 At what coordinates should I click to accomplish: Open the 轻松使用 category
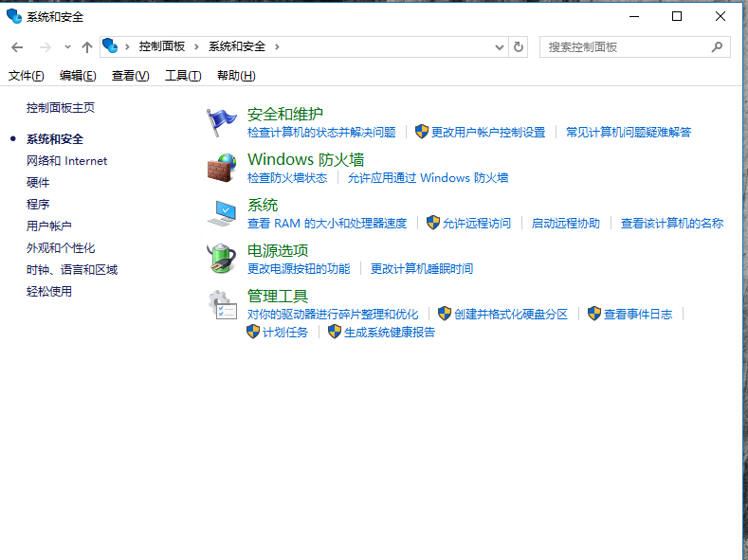[x=49, y=291]
